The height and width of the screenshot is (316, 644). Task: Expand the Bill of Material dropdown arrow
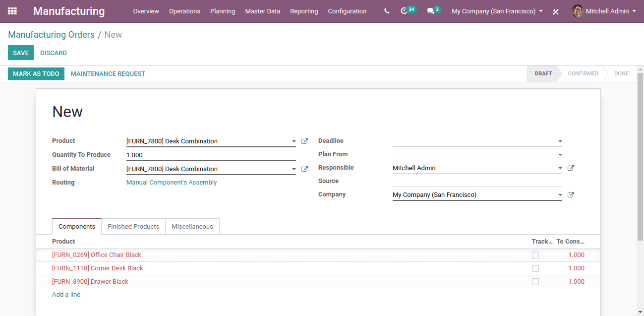point(293,170)
